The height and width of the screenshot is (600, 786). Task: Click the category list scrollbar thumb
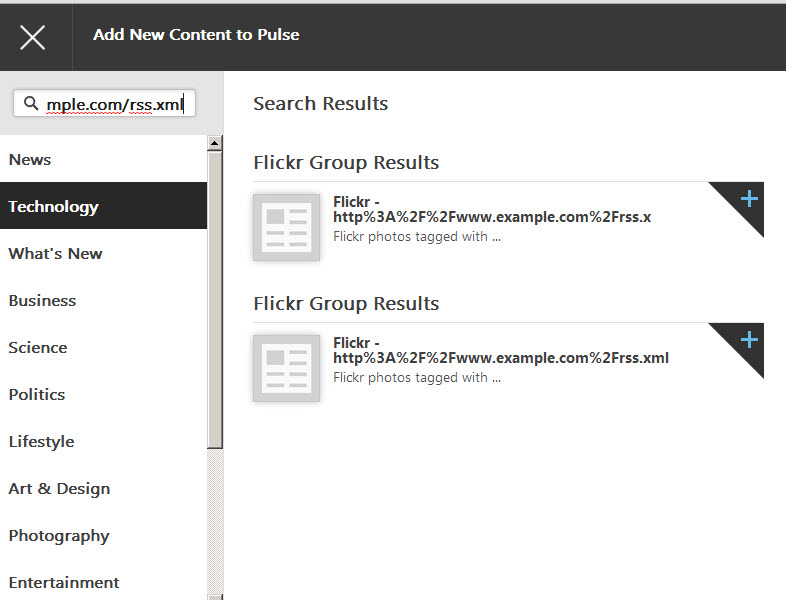coord(215,300)
